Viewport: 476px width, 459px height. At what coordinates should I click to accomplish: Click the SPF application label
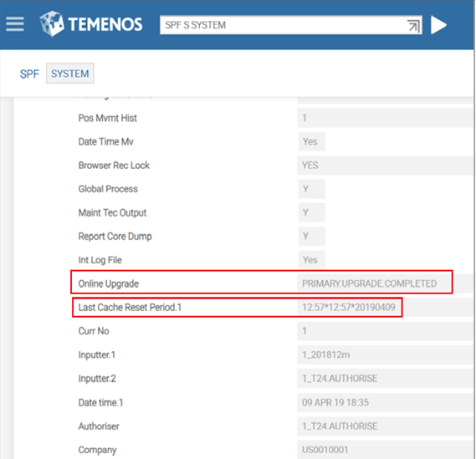click(29, 74)
